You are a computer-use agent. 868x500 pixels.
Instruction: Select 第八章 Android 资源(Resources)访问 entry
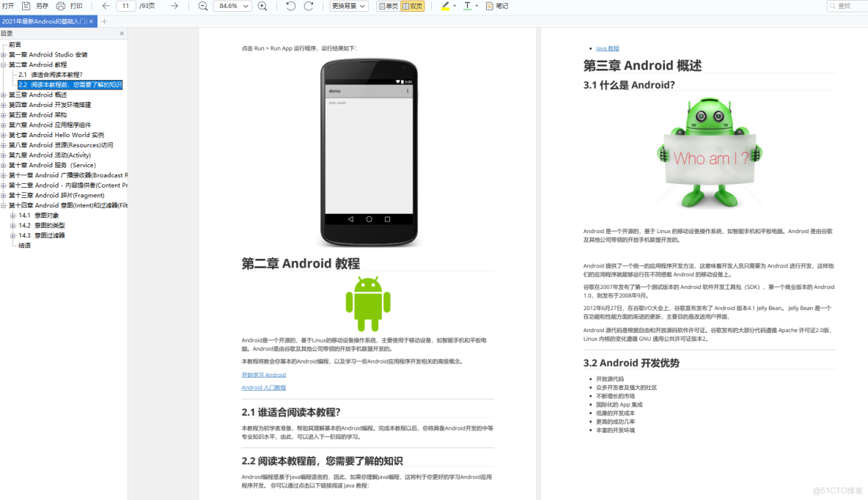pos(61,145)
